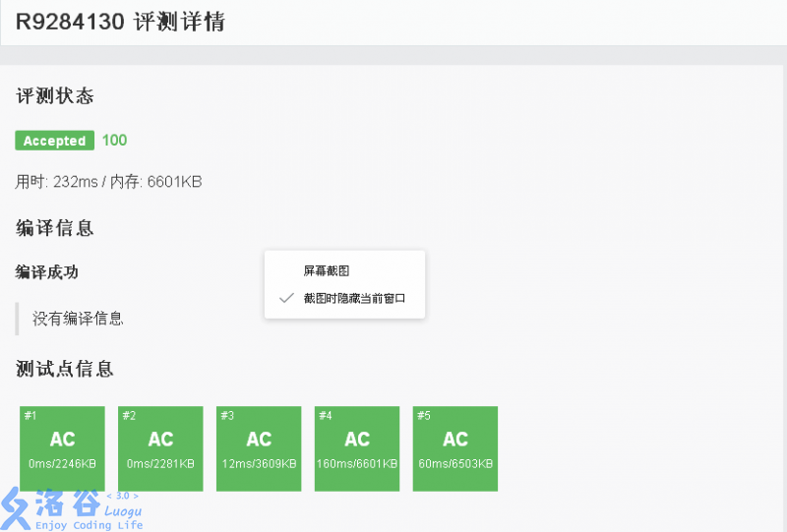Click the green Accepted status badge

tap(54, 141)
